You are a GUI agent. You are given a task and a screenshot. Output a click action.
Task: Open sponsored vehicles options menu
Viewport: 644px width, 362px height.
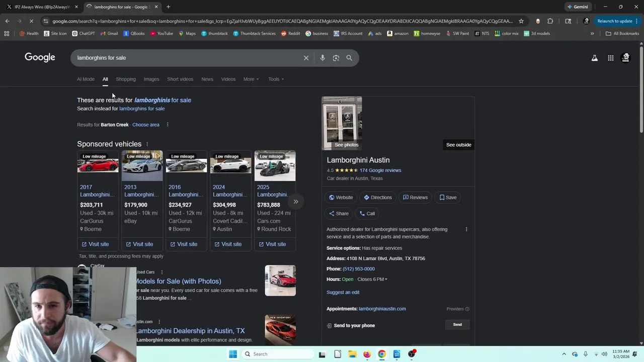click(147, 144)
